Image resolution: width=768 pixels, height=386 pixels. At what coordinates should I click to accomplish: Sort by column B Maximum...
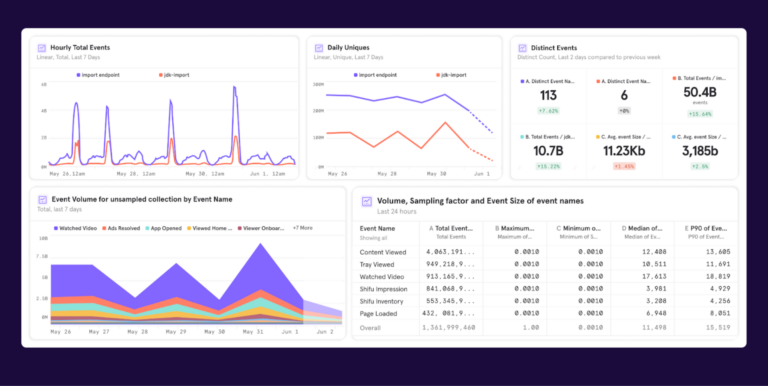pos(515,229)
